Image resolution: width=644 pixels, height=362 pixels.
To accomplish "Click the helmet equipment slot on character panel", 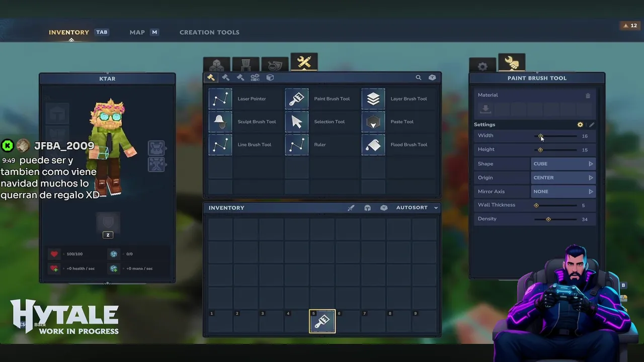I will (57, 114).
